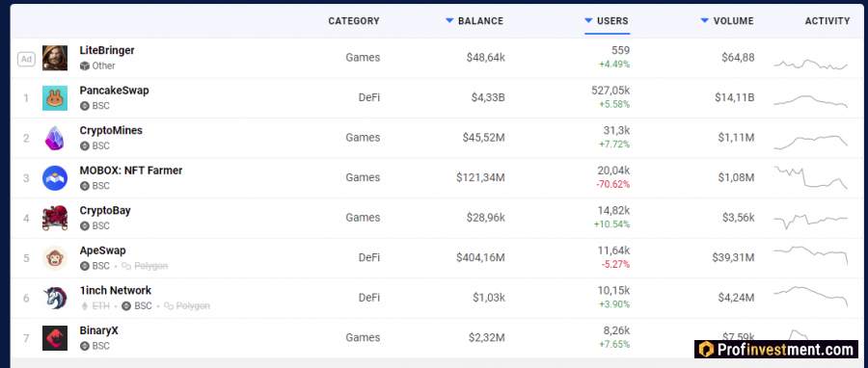Sort the table by Balance column
Screen dimensions: 868x368
475,21
